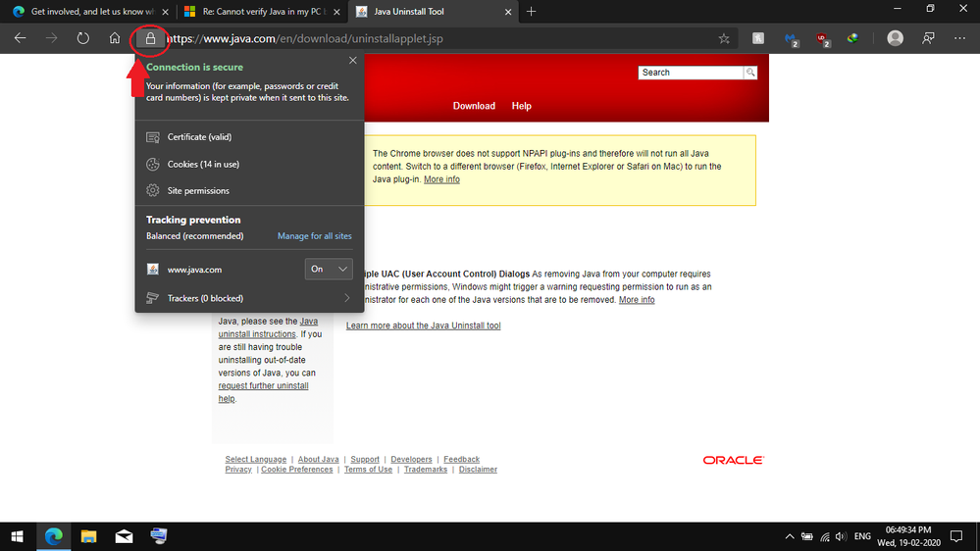The height and width of the screenshot is (551, 980).
Task: Follow More info link in yellow notice
Action: [441, 179]
